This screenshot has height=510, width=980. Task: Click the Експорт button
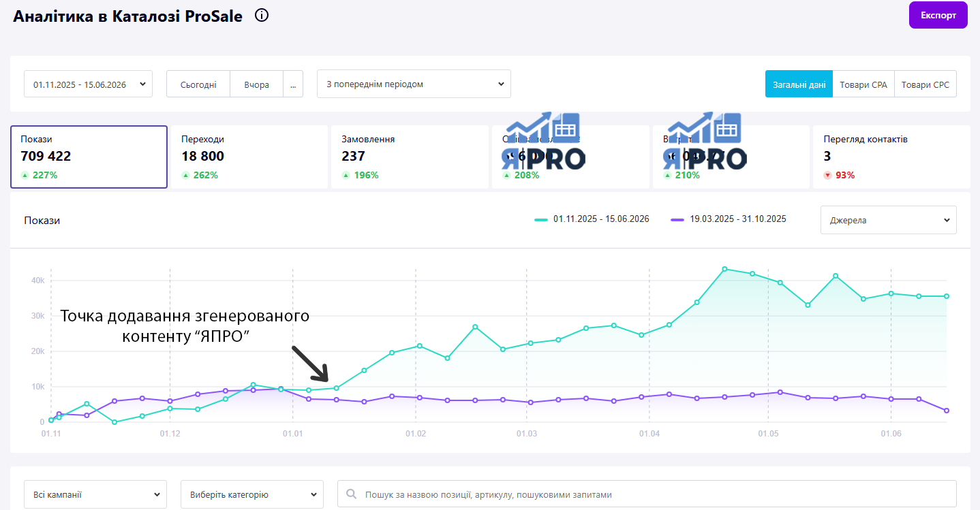(x=938, y=15)
